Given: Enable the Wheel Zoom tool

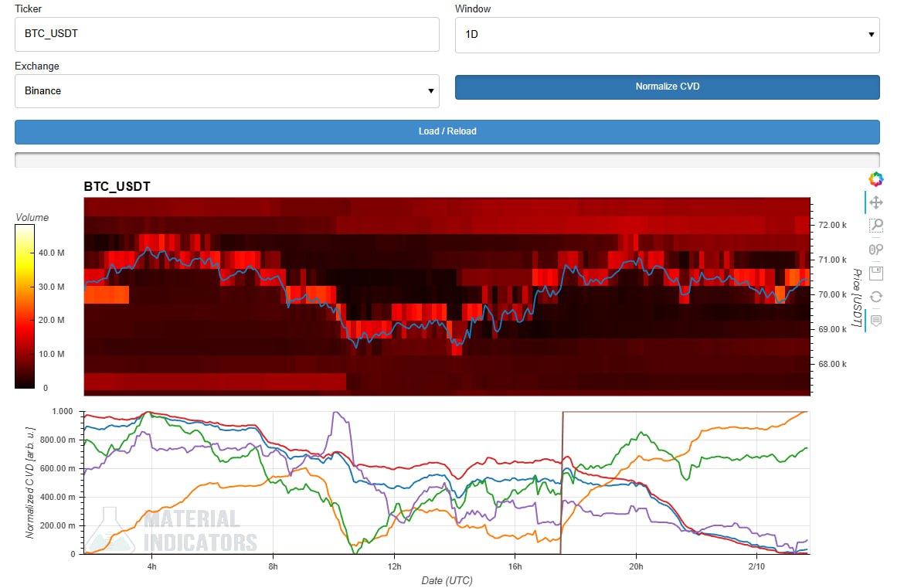Looking at the screenshot, I should pyautogui.click(x=875, y=249).
